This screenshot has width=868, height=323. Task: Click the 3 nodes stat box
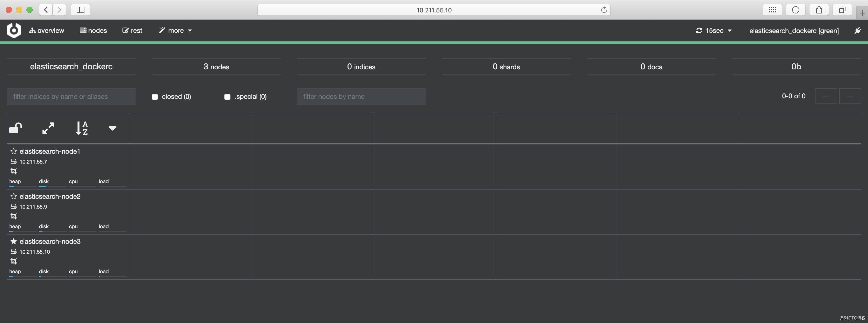pyautogui.click(x=216, y=67)
